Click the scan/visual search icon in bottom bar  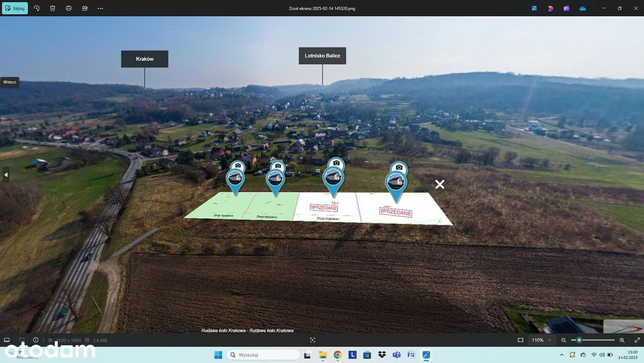[312, 340]
